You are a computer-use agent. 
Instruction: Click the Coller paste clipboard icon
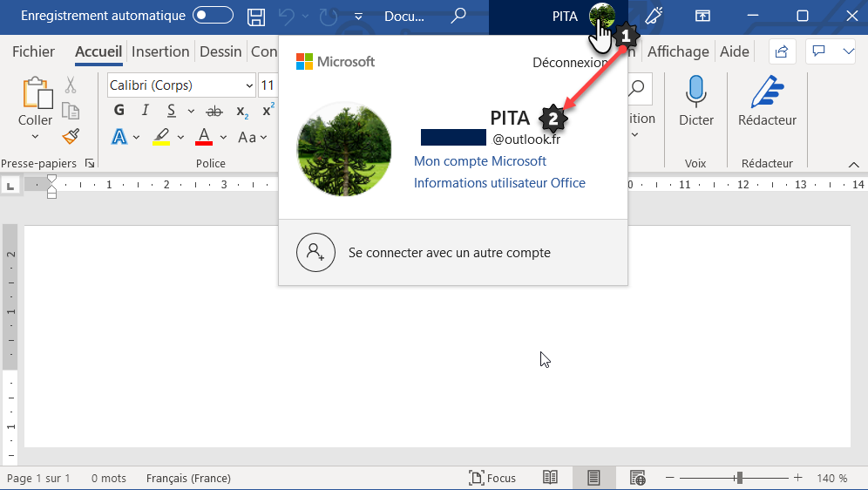coord(37,92)
